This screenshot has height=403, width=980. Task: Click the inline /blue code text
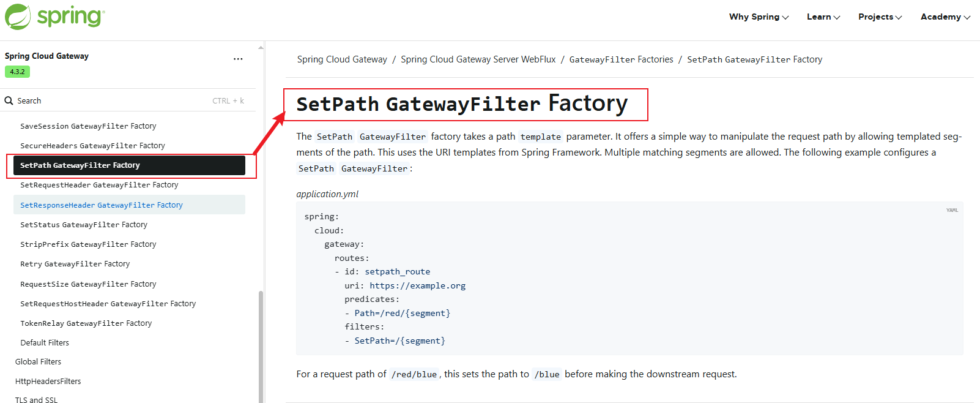(x=547, y=374)
